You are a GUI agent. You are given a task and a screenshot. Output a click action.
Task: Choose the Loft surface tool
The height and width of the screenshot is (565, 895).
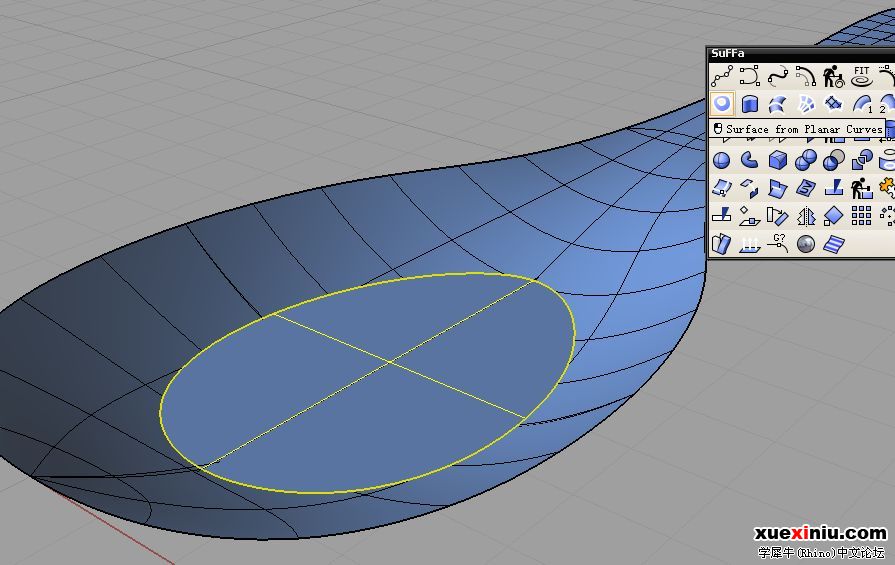[x=777, y=104]
